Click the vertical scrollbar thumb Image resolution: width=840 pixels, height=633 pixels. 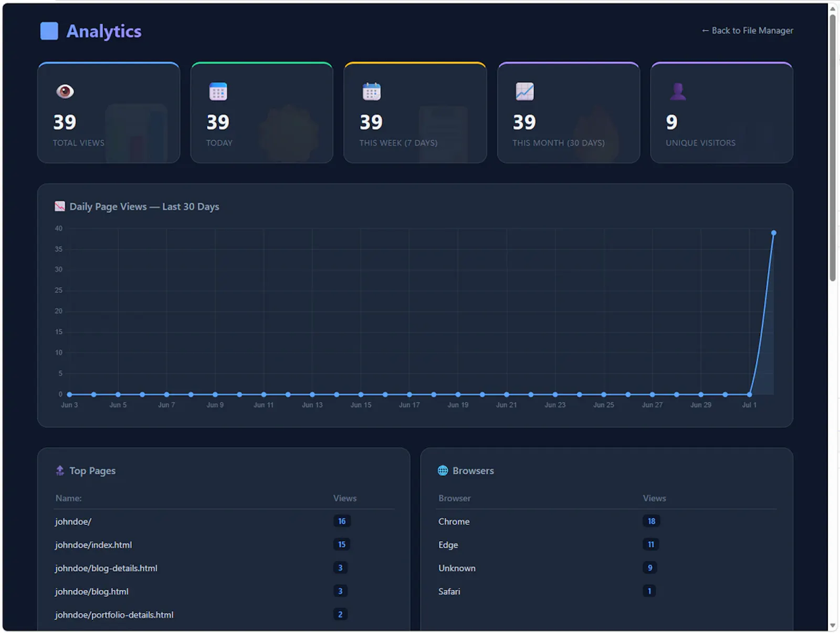(833, 147)
